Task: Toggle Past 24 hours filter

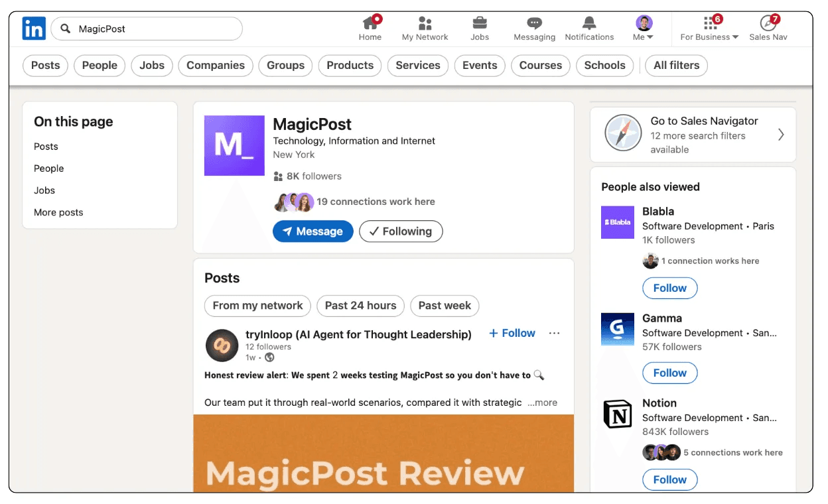Action: click(360, 306)
